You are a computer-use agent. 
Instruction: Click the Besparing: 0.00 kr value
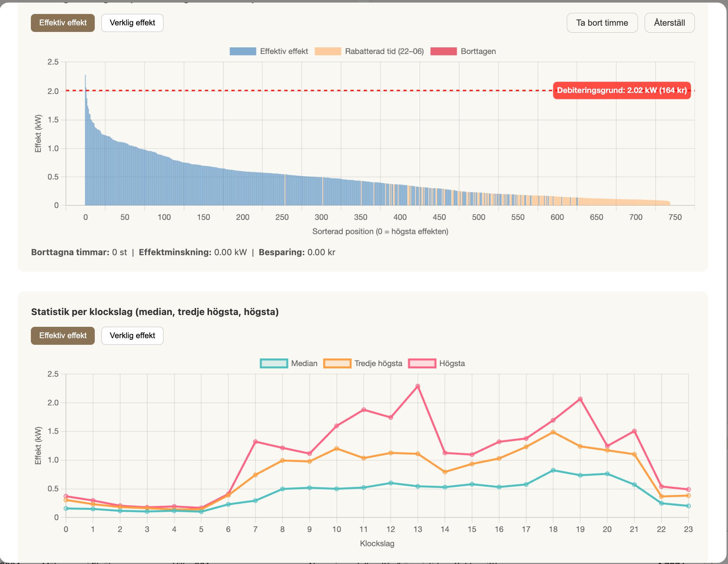297,252
